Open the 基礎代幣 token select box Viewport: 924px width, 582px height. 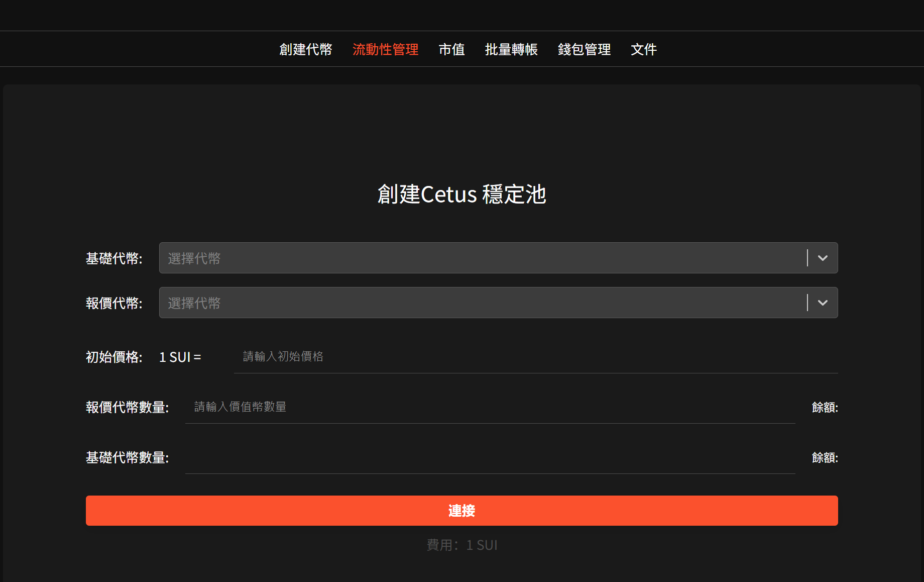click(x=498, y=258)
